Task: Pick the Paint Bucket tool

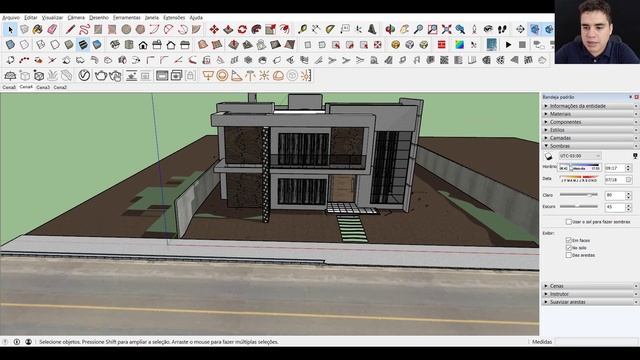Action: point(38,29)
